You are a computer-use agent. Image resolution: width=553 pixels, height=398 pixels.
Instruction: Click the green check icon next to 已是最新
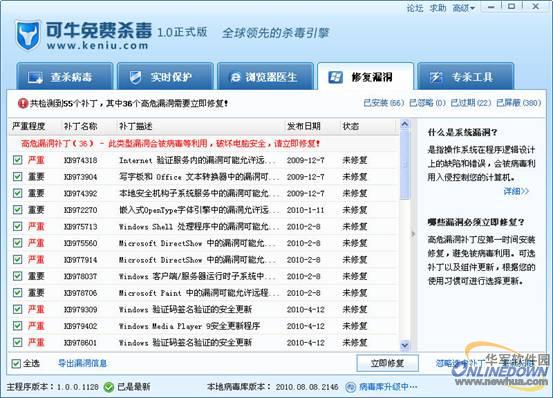point(109,387)
